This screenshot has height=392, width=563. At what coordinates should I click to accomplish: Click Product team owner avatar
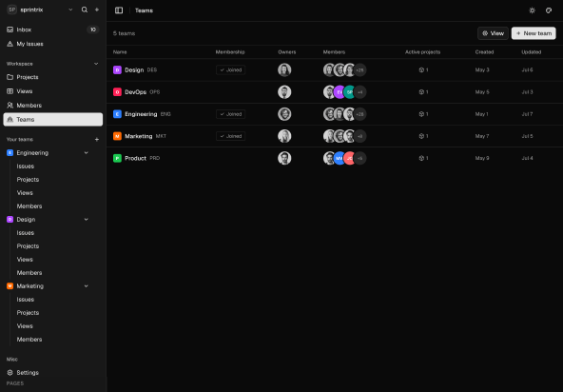click(x=284, y=158)
